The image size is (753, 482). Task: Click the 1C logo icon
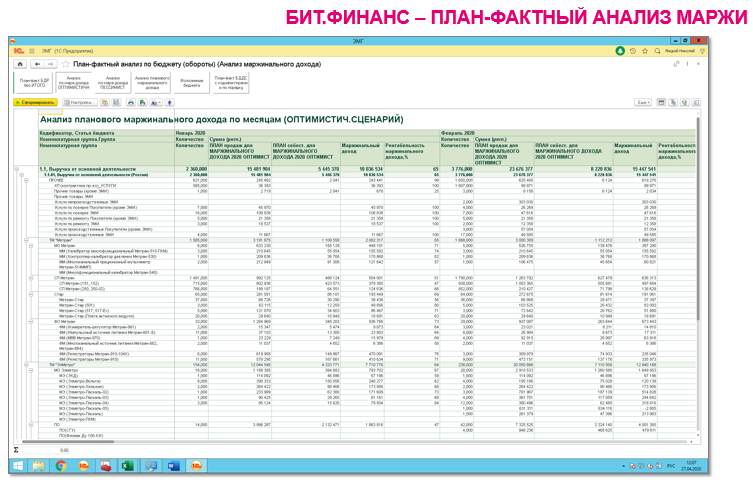tap(19, 51)
